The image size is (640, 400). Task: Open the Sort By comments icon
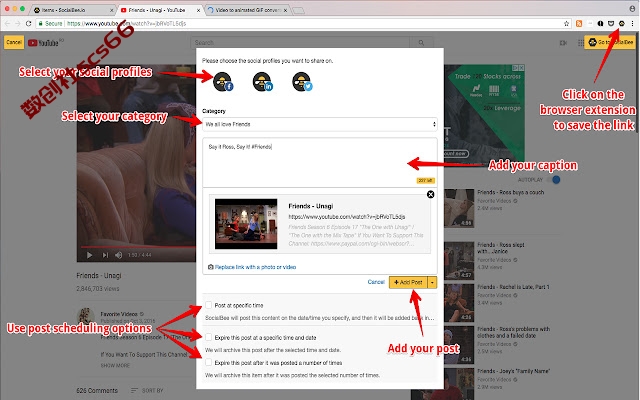134,391
